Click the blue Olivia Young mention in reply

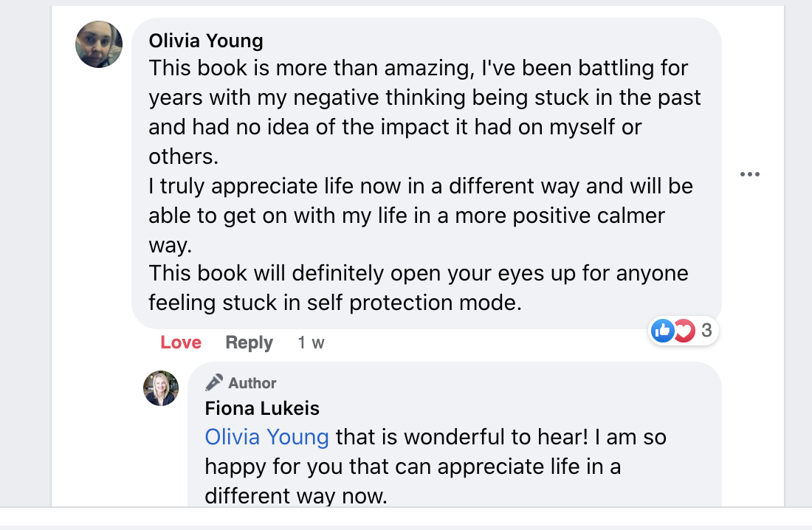[x=266, y=437]
